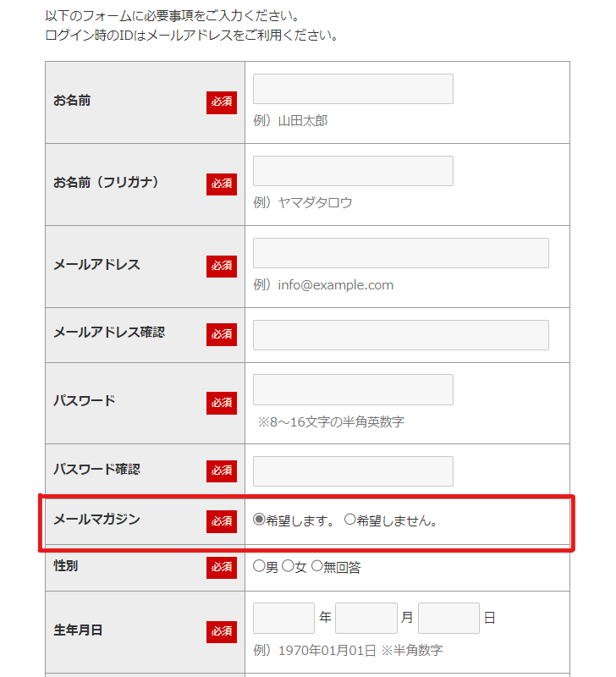The image size is (616, 677).
Task: Click the 必須 badge in メールマガジン row
Action: pyautogui.click(x=222, y=521)
